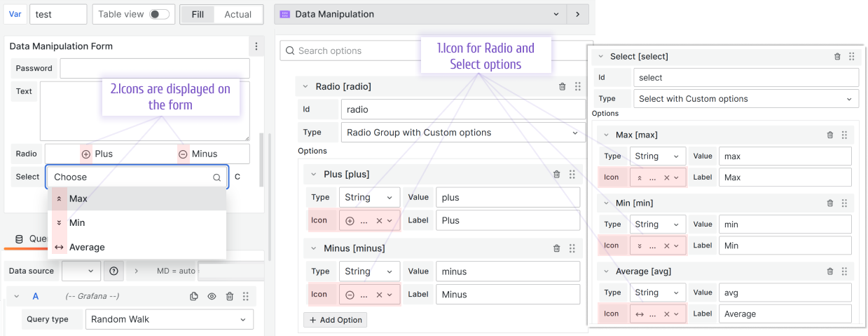Click the Add Option button
The height and width of the screenshot is (336, 868).
335,320
